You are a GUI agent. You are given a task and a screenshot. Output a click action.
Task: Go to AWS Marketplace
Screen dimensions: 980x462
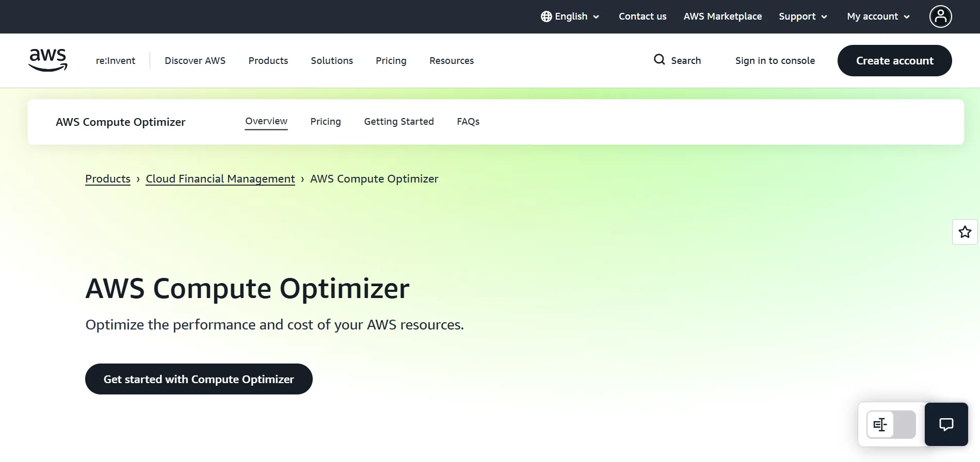coord(722,16)
